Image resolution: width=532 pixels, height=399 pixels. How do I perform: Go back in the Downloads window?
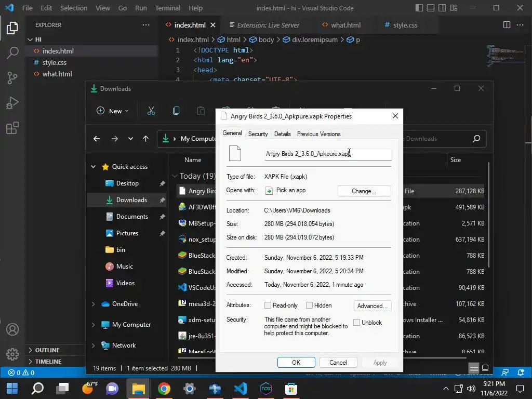(97, 138)
